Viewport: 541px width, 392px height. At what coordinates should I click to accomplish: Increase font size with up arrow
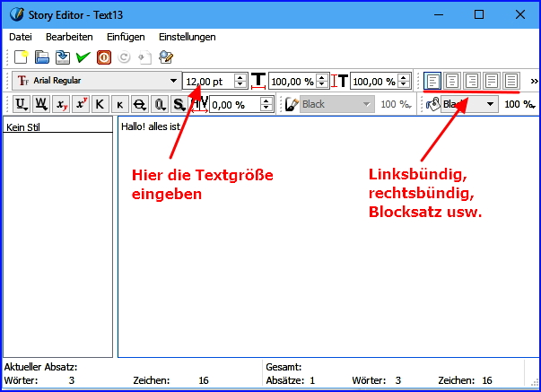coord(240,77)
